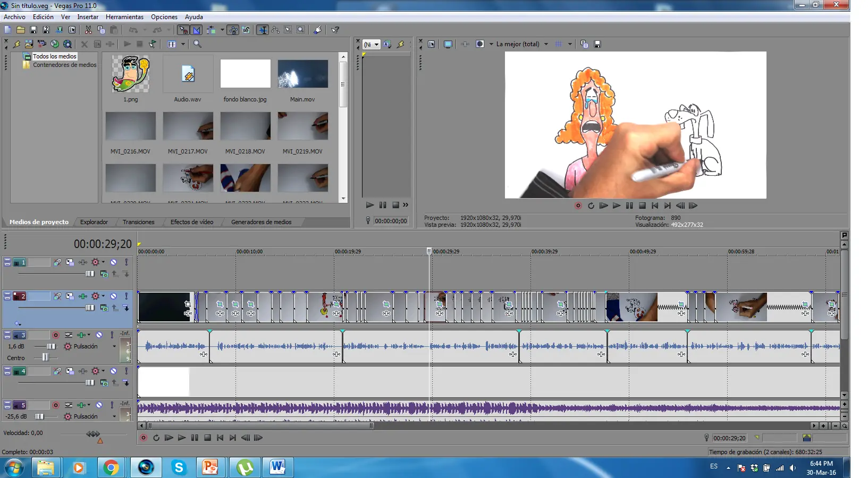Viewport: 868px width, 478px height.
Task: Open the Edición menu
Action: (43, 17)
